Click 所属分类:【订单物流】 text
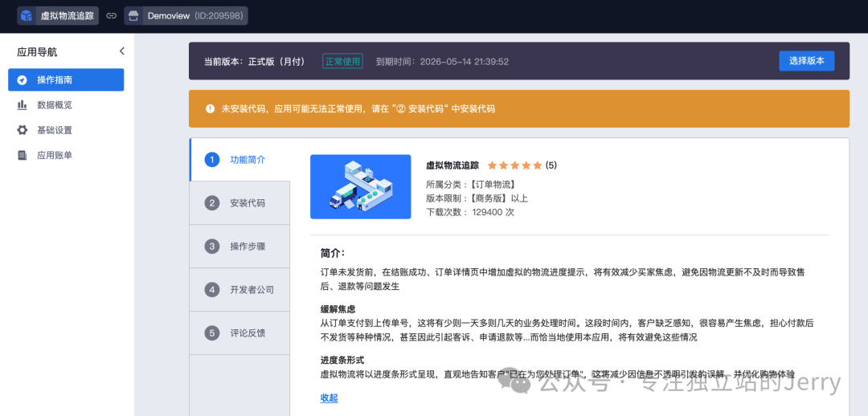Viewport: 868px width, 416px height. click(471, 184)
